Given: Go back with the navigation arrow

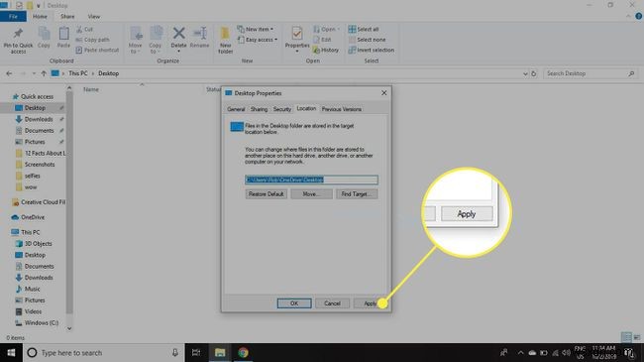Looking at the screenshot, I should coord(9,73).
